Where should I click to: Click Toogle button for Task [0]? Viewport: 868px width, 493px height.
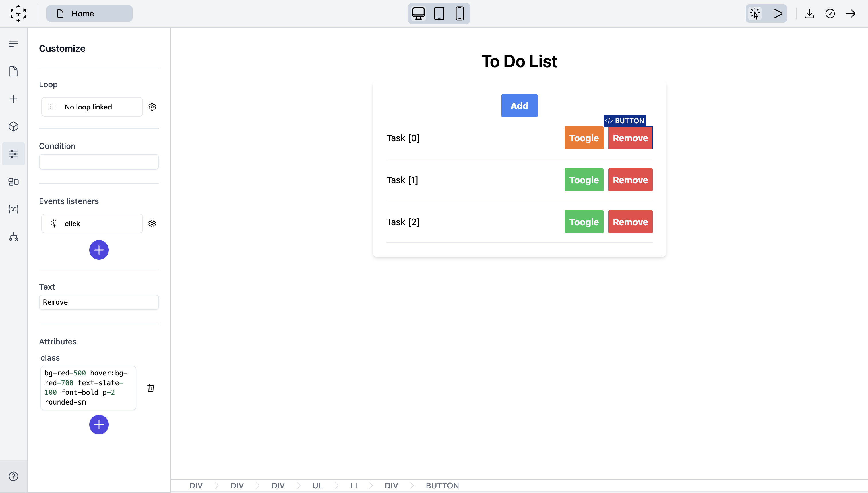point(584,138)
